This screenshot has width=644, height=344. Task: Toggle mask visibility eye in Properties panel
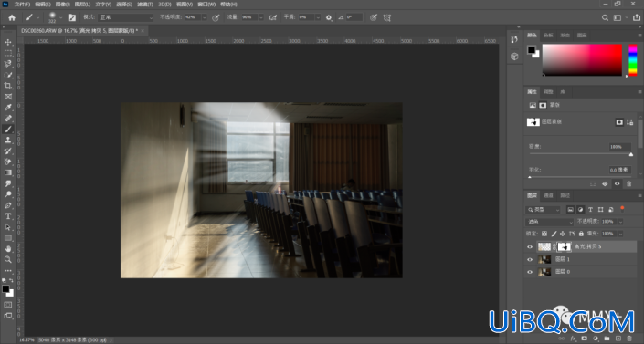tap(617, 184)
